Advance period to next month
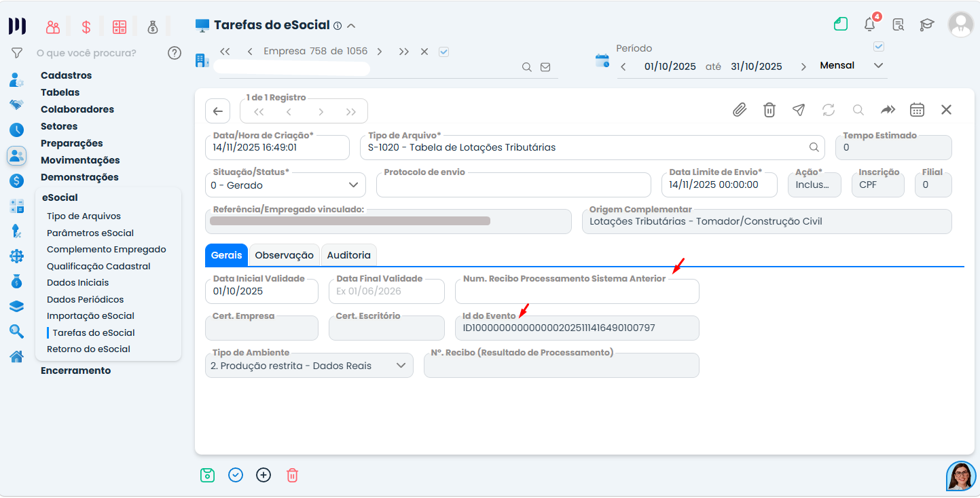The width and height of the screenshot is (980, 498). tap(803, 66)
